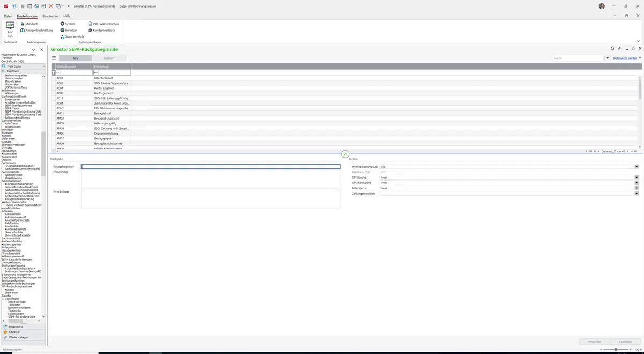Screen dimensions: 644x354
Task: Open PDF-Wasserzeichen settings
Action: (103, 24)
